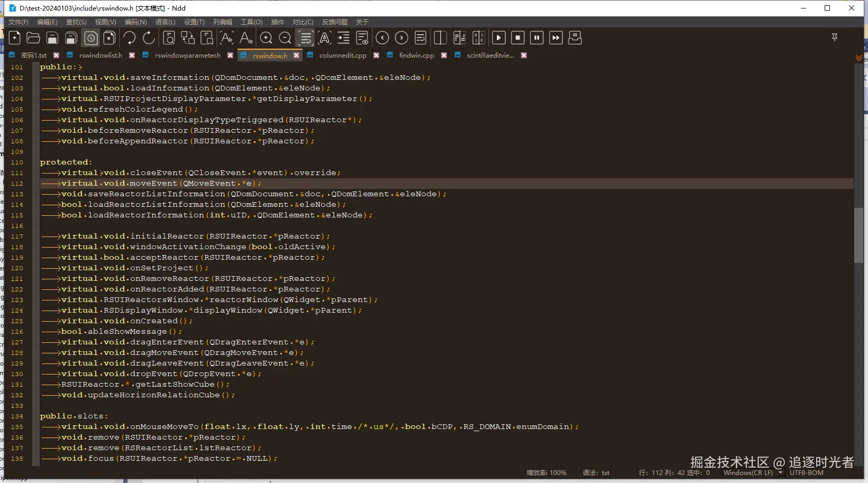
Task: Open the 设置(T) menu
Action: 194,22
